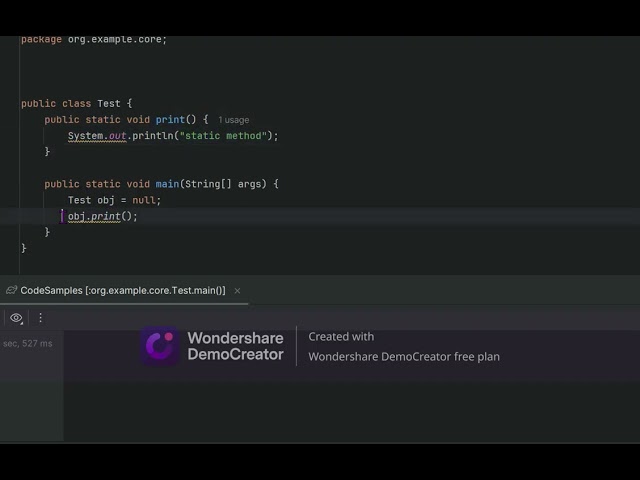Open the CodeSamples Test.main() run tab

[123, 291]
